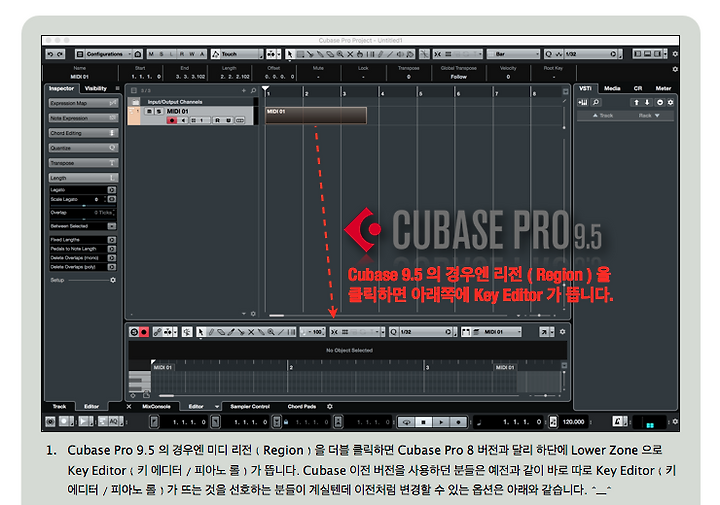
Task: Expand the Quantize inspector section
Action: [84, 148]
